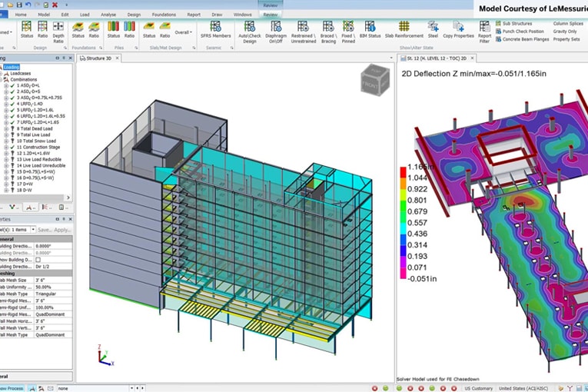
Task: Click the Concrete Beam Flanges button
Action: coord(527,39)
